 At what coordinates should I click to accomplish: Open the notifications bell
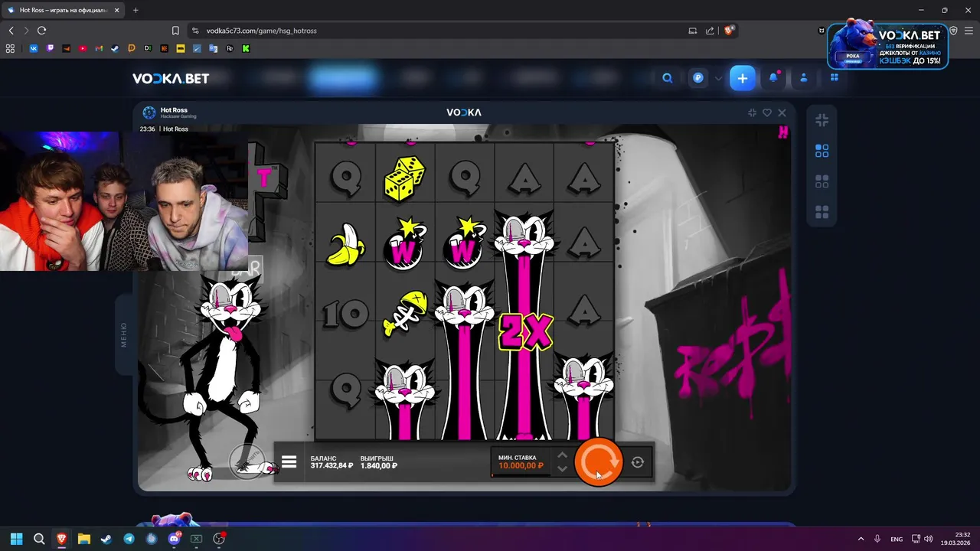point(773,78)
